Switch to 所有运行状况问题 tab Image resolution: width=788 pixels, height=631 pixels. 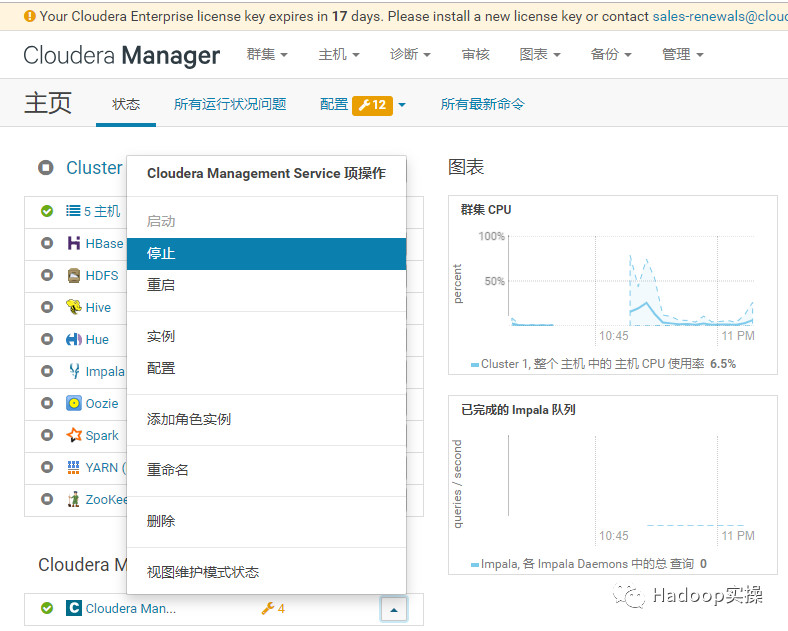[230, 104]
